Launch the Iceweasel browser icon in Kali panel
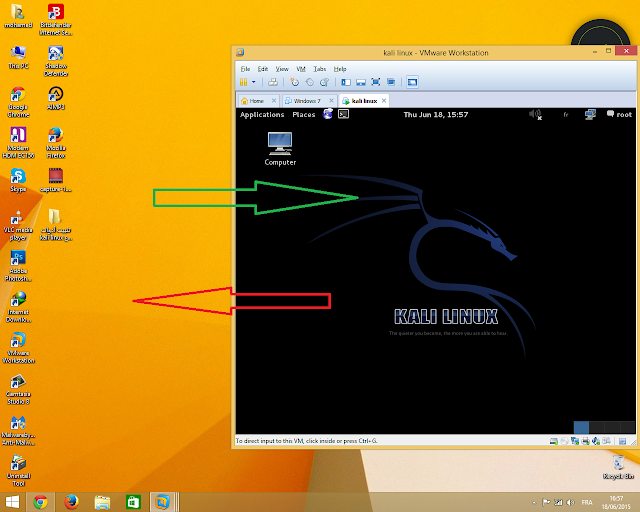 point(328,114)
